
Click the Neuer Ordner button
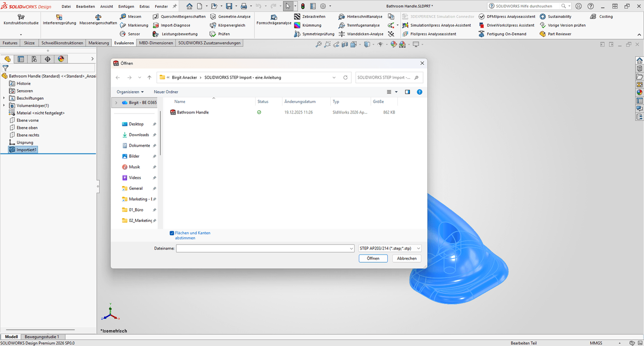click(166, 91)
